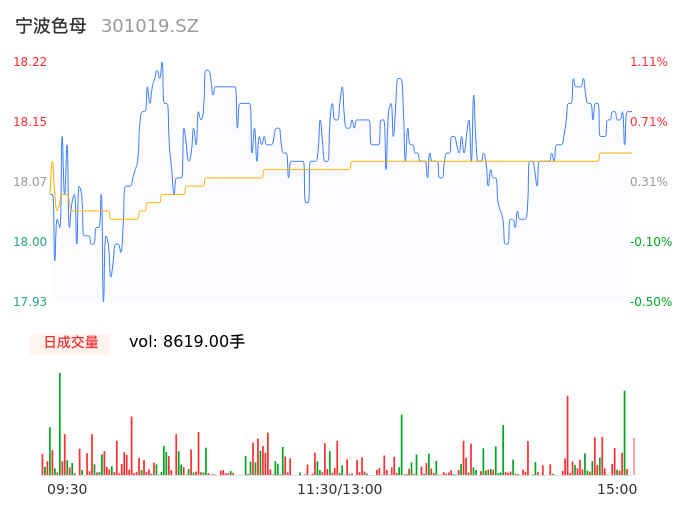Click the 15:00 closing time marker
Viewport: 686px width, 524px height.
(x=617, y=489)
